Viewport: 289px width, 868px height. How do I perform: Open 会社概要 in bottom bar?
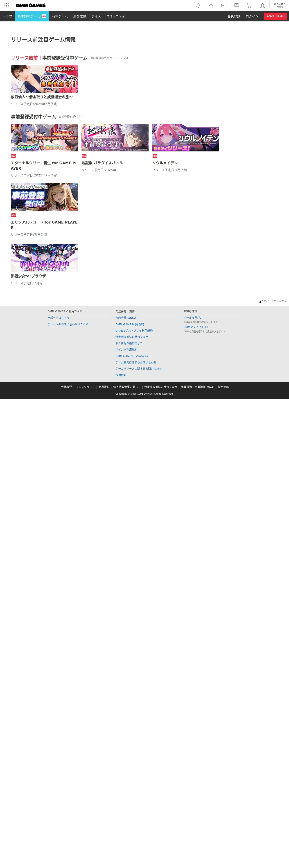coord(66,387)
